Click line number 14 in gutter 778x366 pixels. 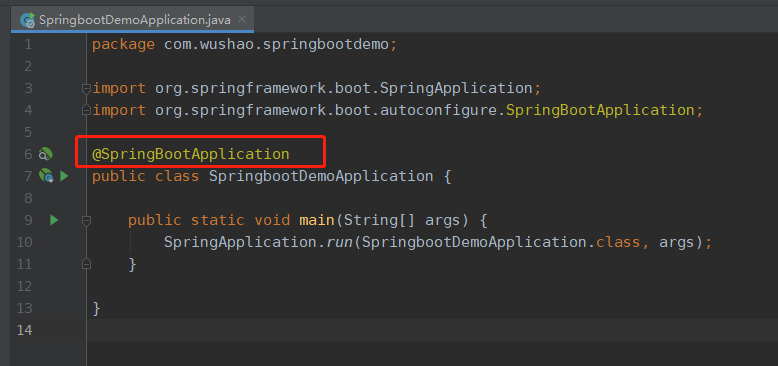(x=24, y=330)
